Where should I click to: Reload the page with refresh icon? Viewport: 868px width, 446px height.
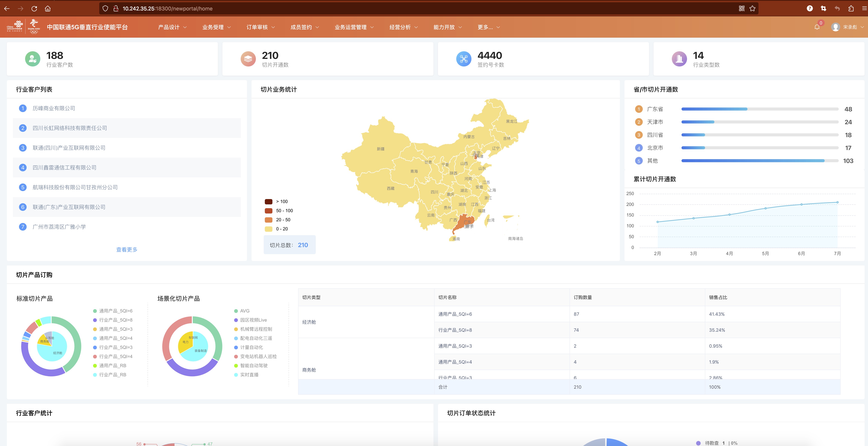(34, 8)
